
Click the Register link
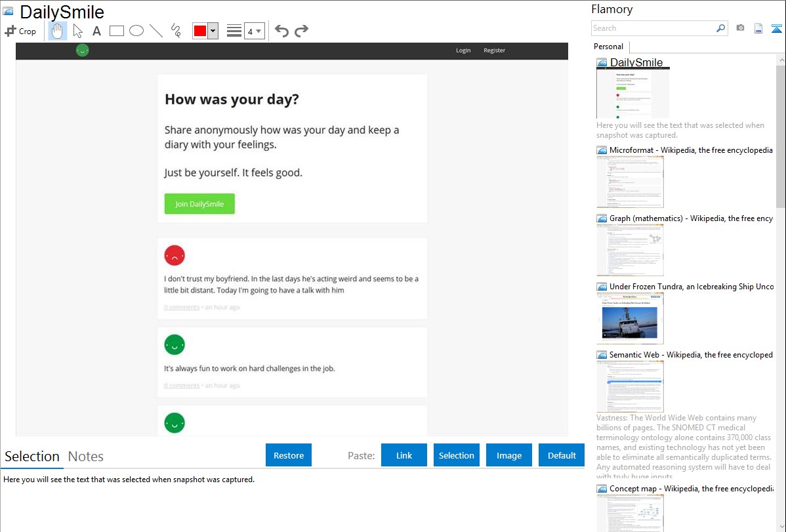click(494, 50)
